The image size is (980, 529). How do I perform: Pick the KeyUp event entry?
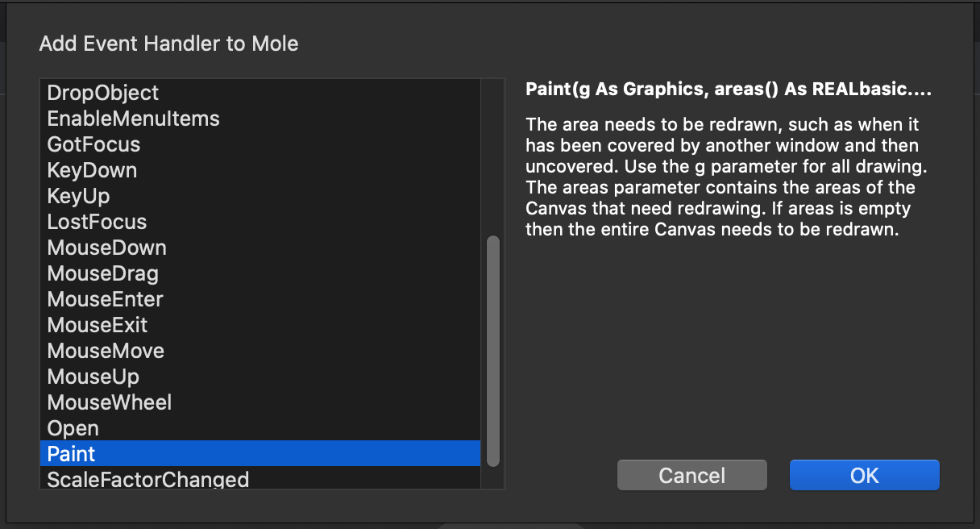pos(260,196)
